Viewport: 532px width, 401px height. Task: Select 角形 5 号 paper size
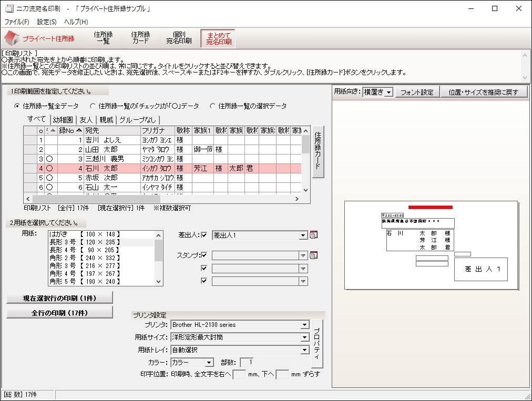[101, 282]
